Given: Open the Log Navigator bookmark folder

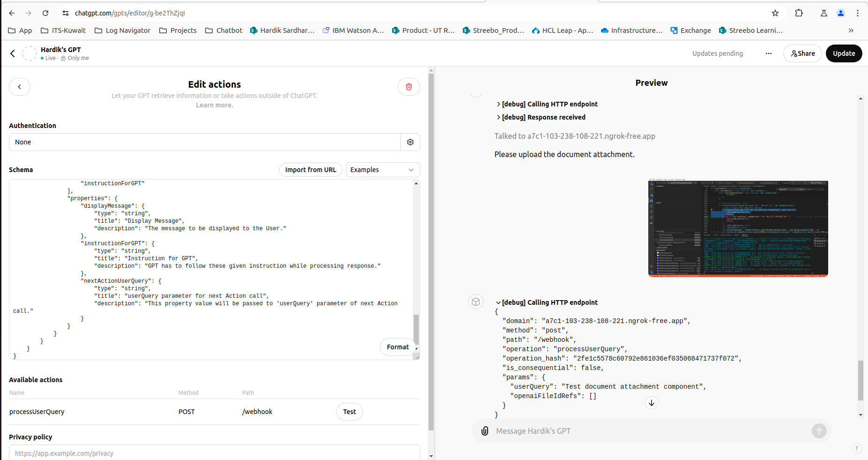Looking at the screenshot, I should point(123,30).
